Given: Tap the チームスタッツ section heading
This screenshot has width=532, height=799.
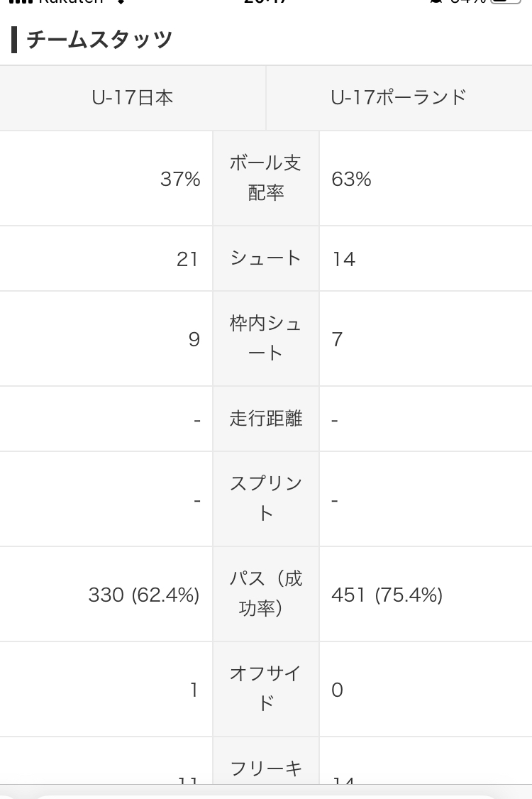Looking at the screenshot, I should tap(99, 39).
